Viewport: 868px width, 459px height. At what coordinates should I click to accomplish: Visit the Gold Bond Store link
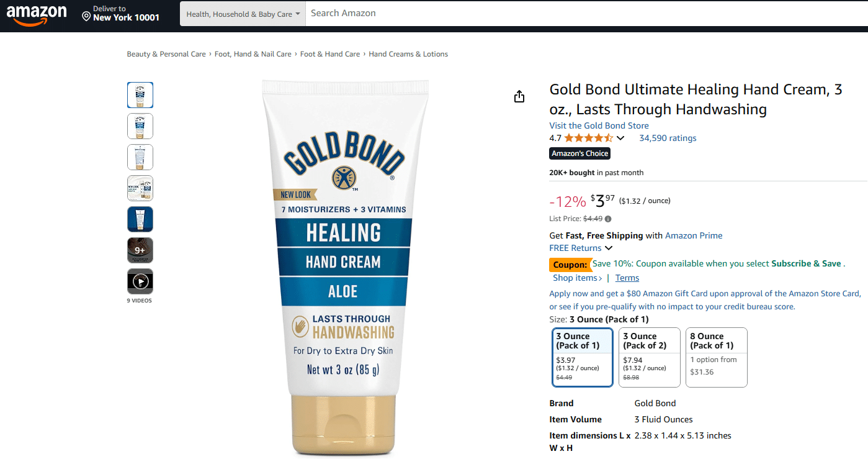coord(599,125)
